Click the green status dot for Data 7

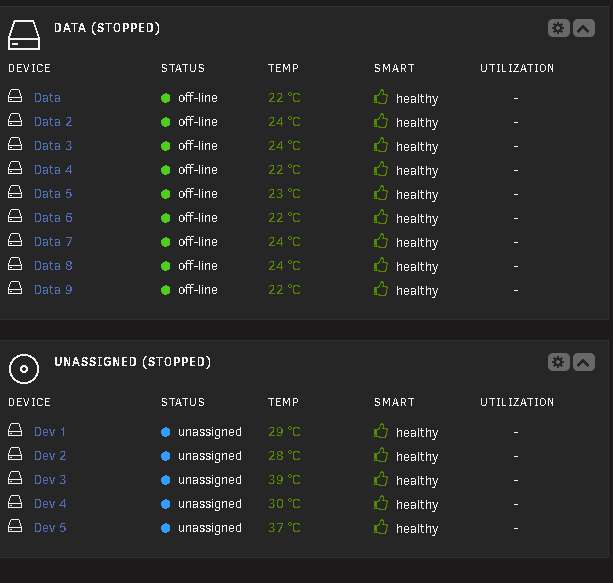[x=166, y=242]
